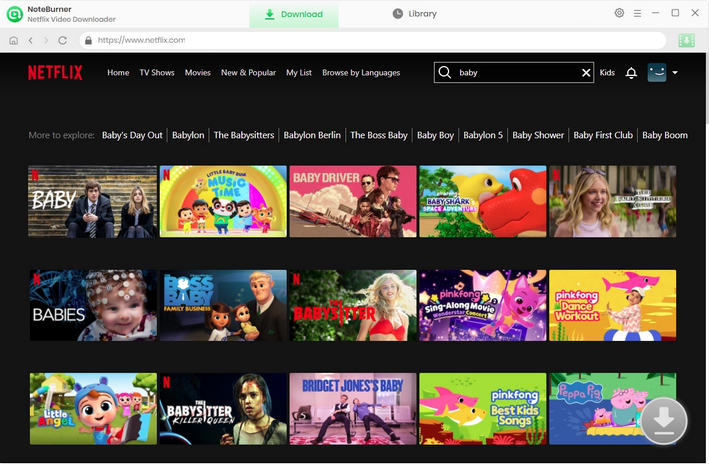Navigate back with the back arrow
This screenshot has height=464, width=709.
click(30, 40)
